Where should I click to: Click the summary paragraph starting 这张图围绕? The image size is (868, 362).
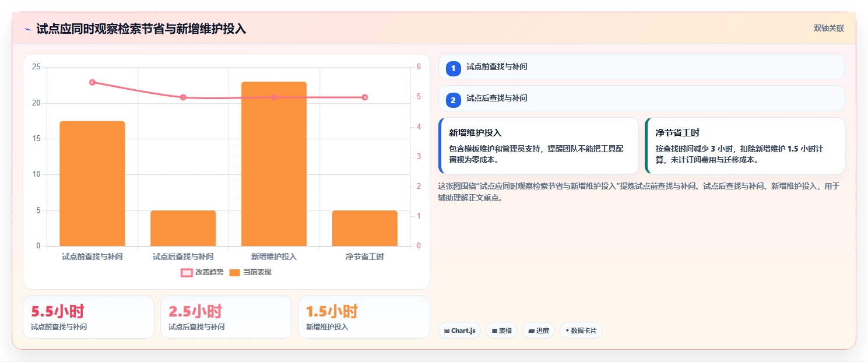click(639, 192)
